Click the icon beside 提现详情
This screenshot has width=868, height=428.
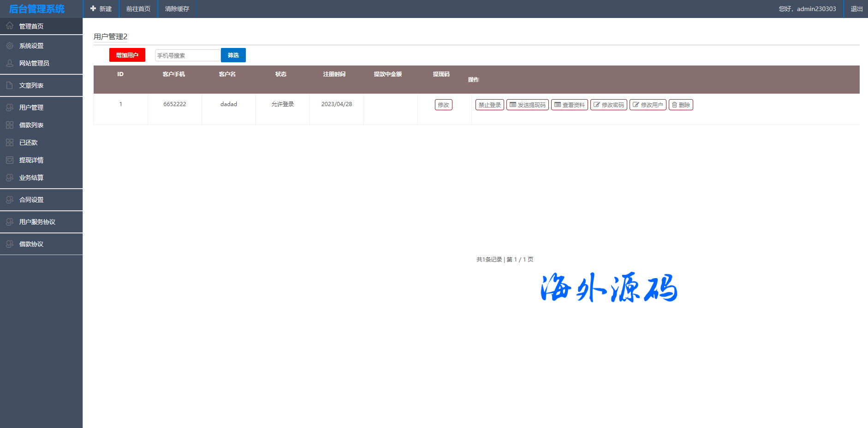click(10, 160)
